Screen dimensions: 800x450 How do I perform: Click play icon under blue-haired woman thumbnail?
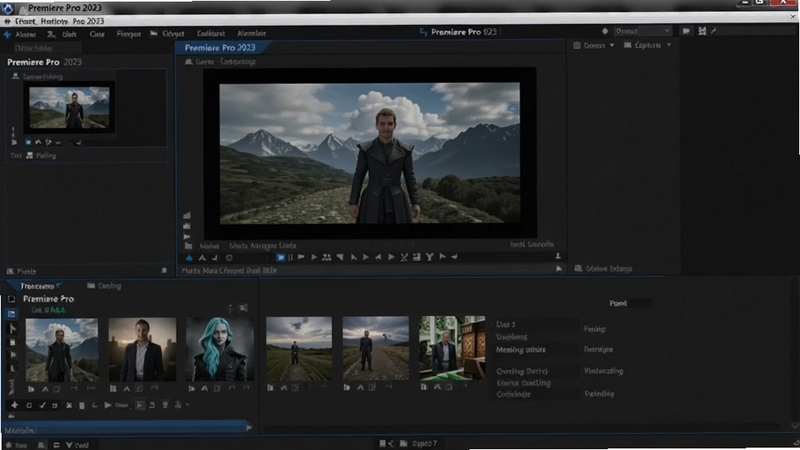pos(191,389)
